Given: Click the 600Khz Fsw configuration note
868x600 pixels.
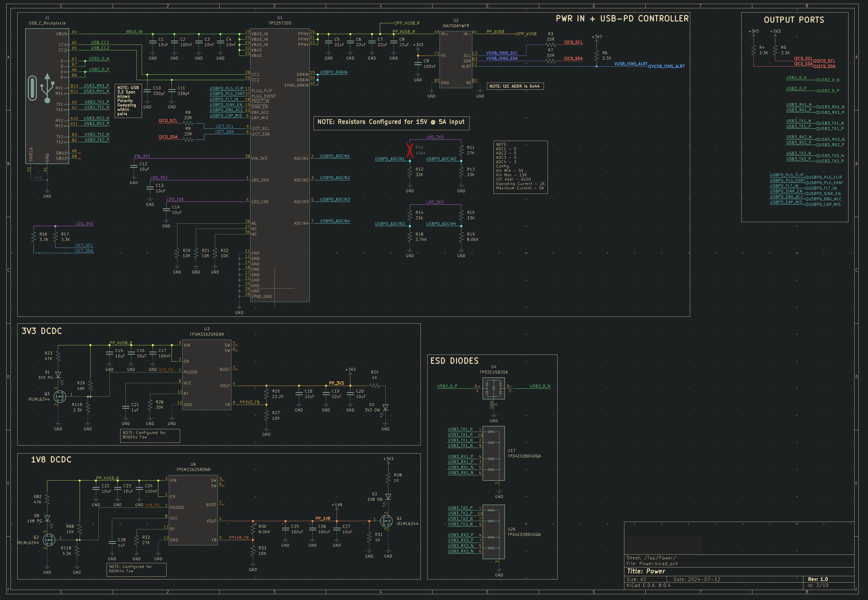Looking at the screenshot, I should tap(136, 569).
